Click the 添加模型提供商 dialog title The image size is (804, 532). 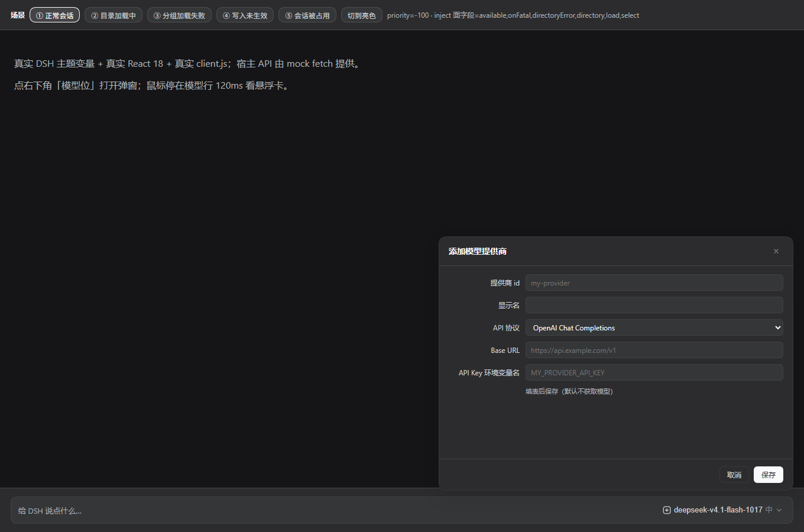tap(478, 251)
